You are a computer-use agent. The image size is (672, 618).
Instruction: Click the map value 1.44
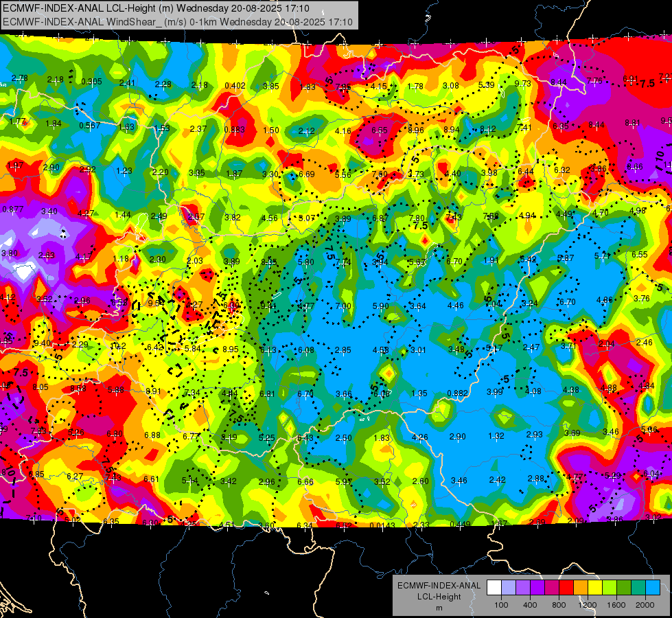(123, 214)
